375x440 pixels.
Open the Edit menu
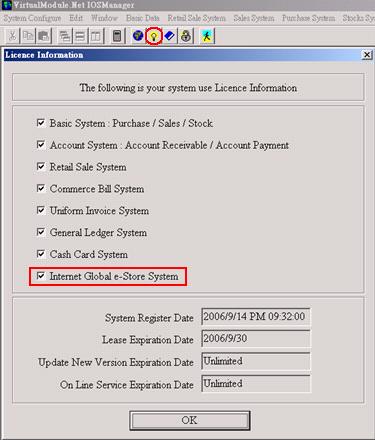coord(76,18)
